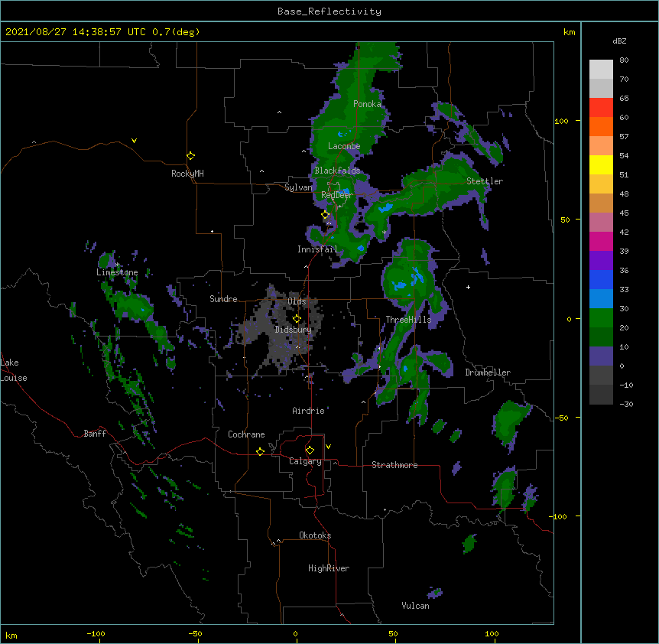Click the Lake Louise label
Screen dimensions: 659x644
coord(14,370)
